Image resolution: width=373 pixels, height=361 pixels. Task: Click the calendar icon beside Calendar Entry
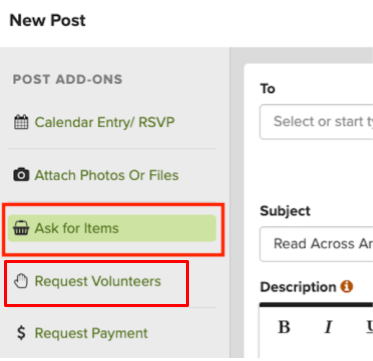(20, 122)
